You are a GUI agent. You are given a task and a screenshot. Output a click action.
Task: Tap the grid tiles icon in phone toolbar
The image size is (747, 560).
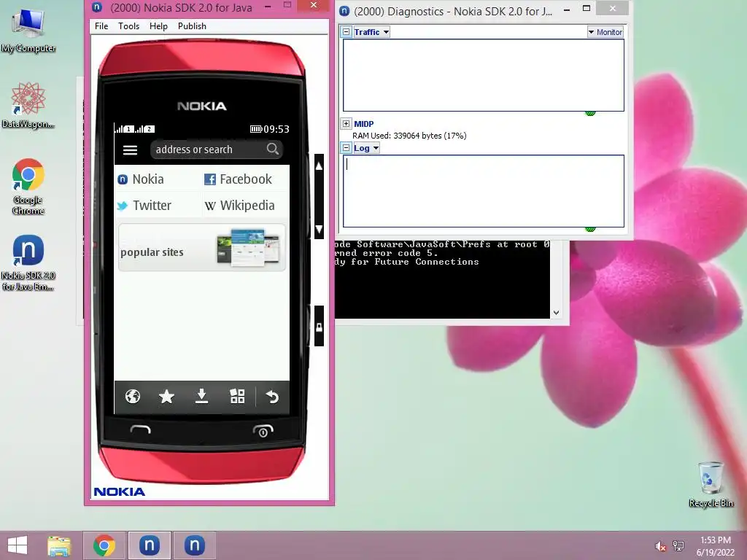237,396
